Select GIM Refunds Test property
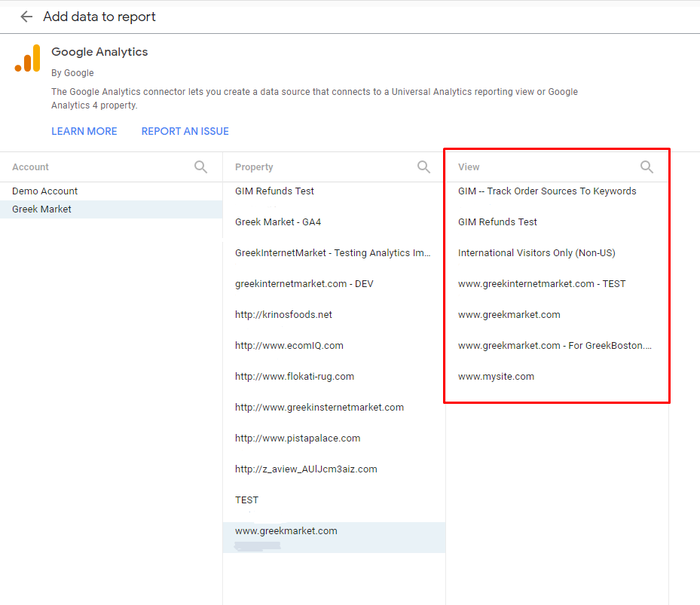The height and width of the screenshot is (605, 700). 274,191
